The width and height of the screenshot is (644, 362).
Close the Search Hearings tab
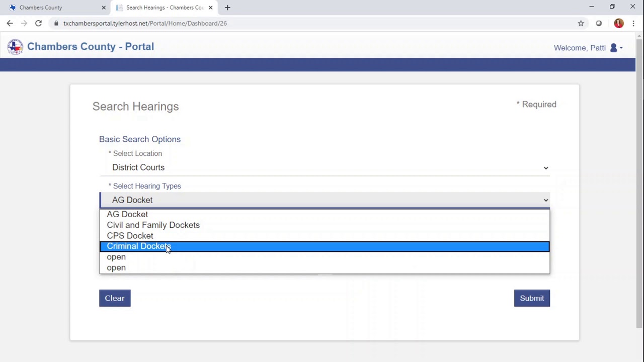click(x=210, y=8)
